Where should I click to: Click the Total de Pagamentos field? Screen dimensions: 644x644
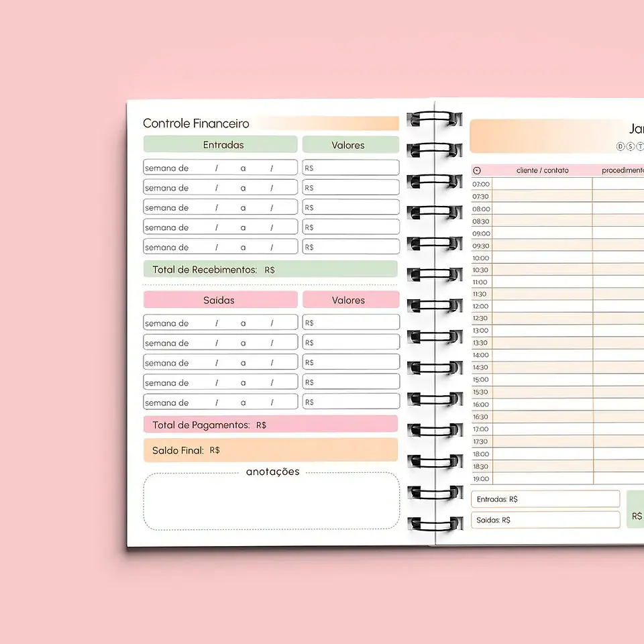(270, 425)
